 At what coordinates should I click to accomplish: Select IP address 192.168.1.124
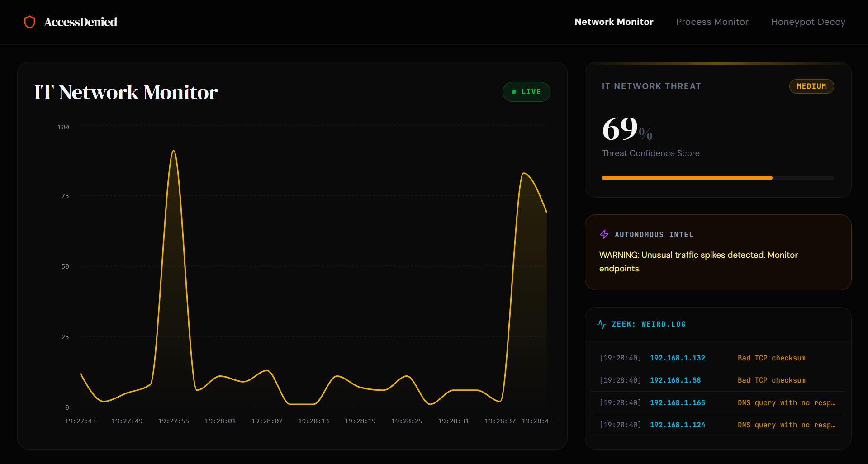[x=678, y=425]
